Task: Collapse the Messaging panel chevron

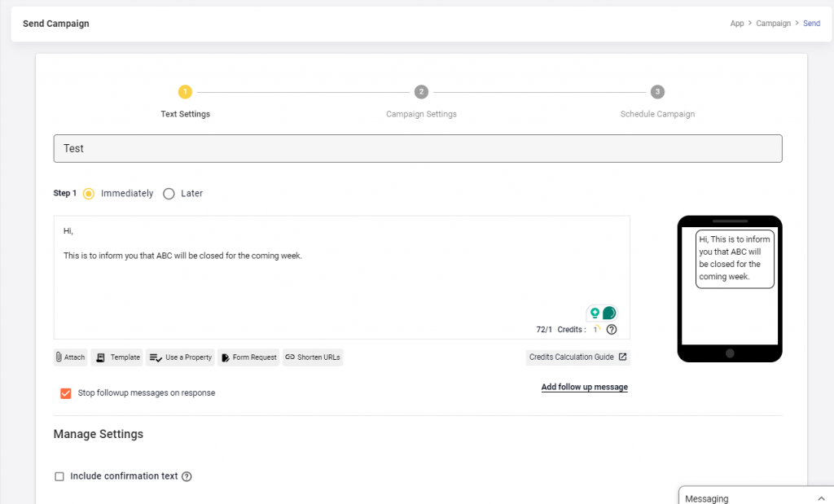Action: (x=822, y=497)
